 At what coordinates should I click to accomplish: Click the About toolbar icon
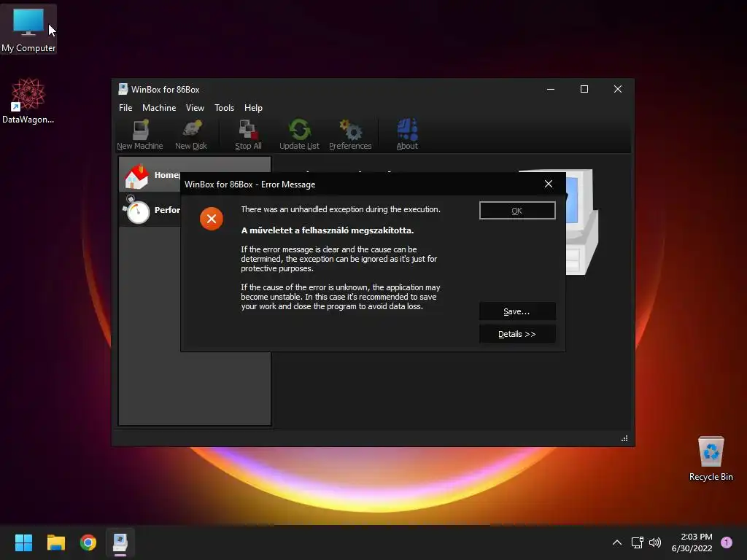pyautogui.click(x=407, y=135)
